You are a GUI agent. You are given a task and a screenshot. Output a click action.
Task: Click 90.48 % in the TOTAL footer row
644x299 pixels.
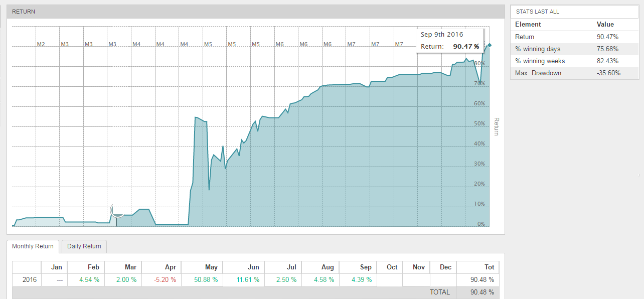coord(482,292)
